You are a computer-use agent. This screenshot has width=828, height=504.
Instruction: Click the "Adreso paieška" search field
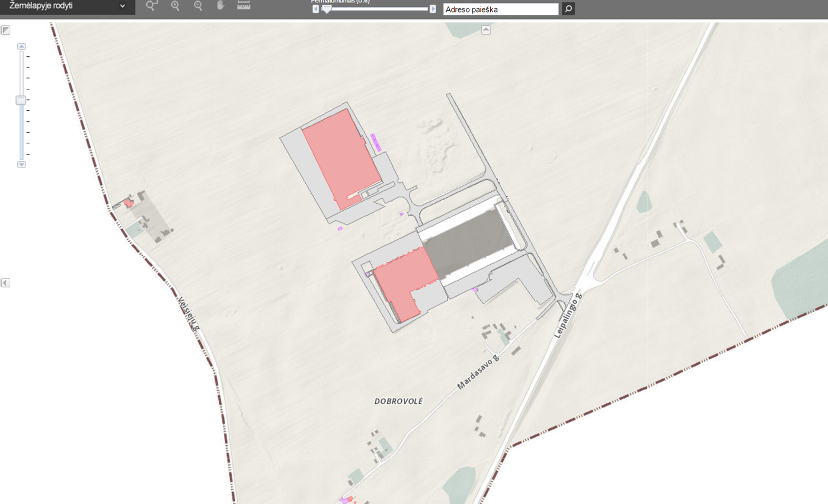pos(500,9)
